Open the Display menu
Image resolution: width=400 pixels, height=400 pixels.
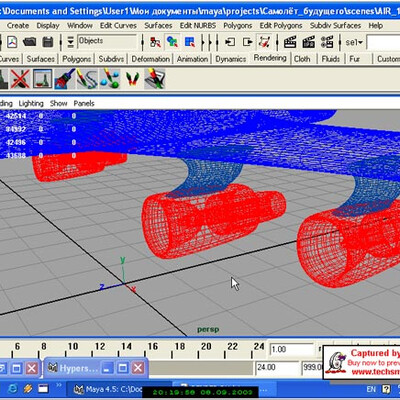[x=48, y=26]
